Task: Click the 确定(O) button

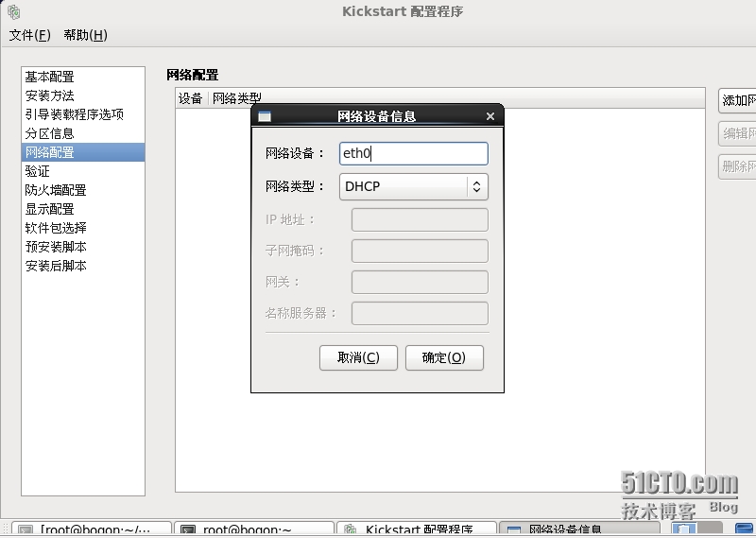Action: click(x=444, y=358)
